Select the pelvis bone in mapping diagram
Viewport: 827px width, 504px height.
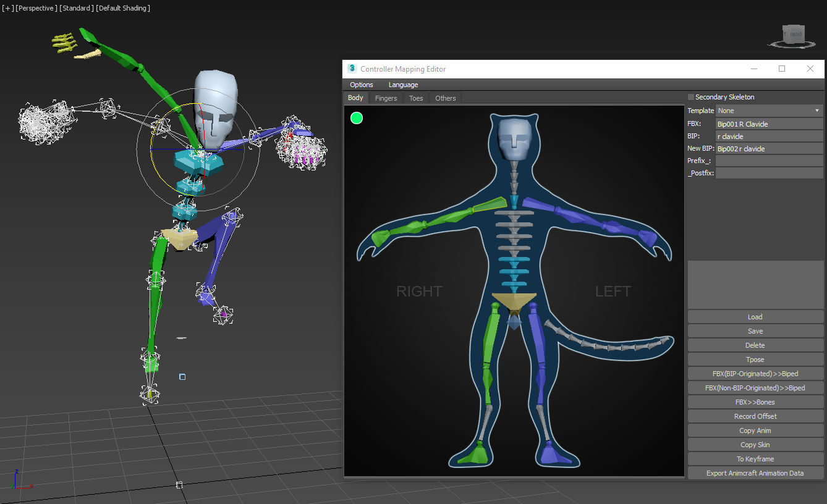click(x=514, y=301)
